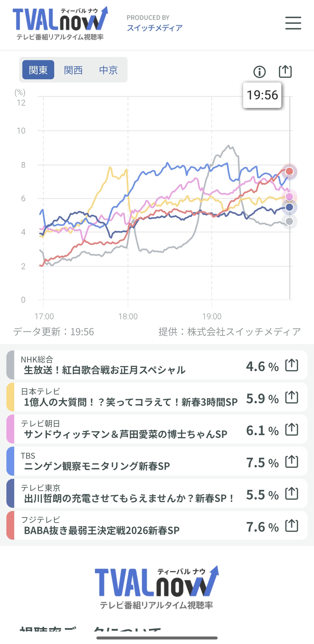Select the 関東 region tab
Image resolution: width=314 pixels, height=644 pixels.
38,70
